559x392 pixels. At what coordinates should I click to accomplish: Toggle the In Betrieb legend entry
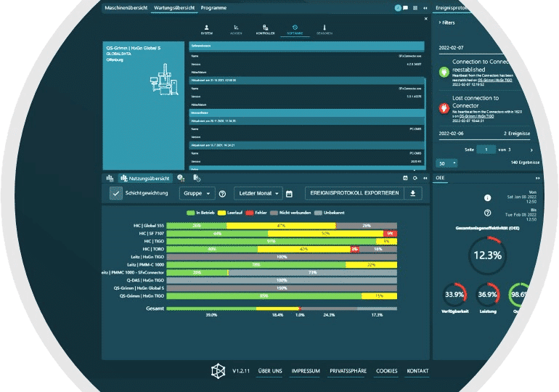[x=200, y=213]
